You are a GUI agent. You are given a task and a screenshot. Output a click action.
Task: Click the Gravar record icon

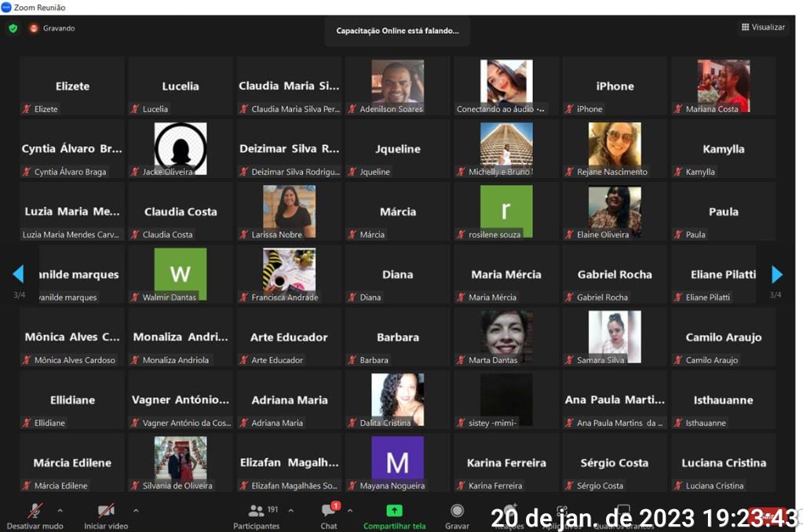pyautogui.click(x=457, y=511)
